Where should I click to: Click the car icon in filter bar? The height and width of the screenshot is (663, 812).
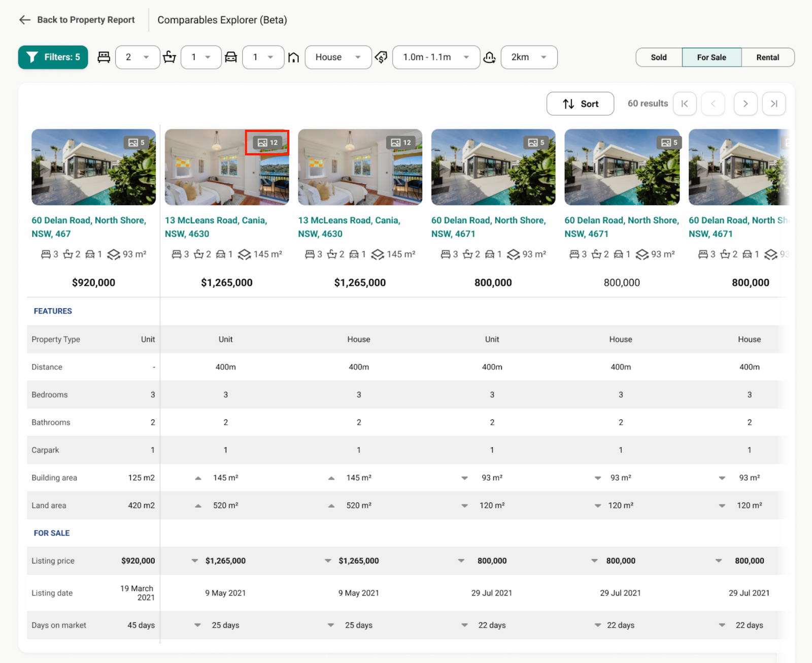point(231,57)
